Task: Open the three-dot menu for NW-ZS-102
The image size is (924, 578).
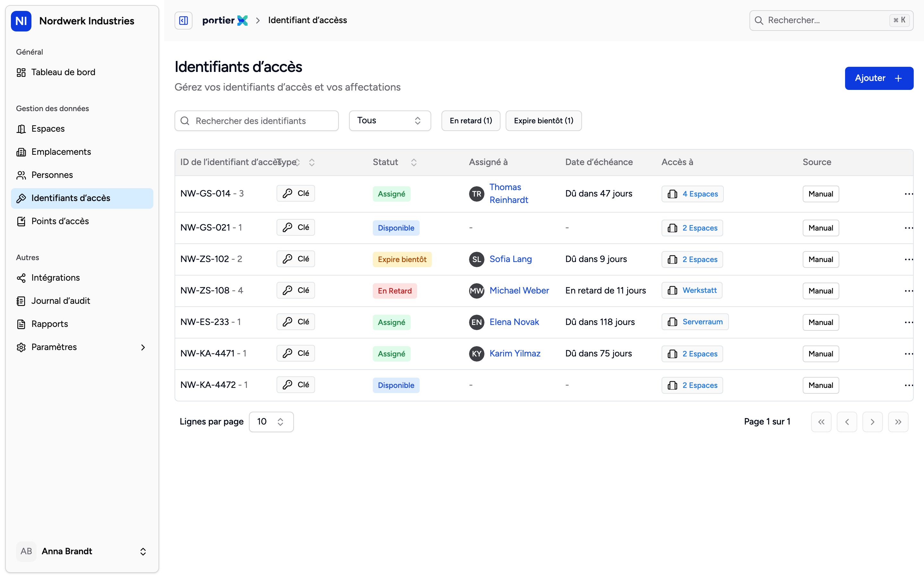Action: click(x=909, y=259)
